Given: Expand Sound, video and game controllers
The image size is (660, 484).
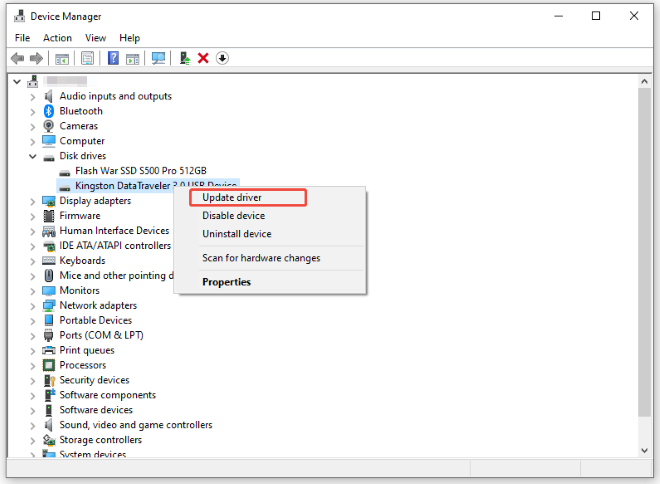Looking at the screenshot, I should tap(33, 426).
